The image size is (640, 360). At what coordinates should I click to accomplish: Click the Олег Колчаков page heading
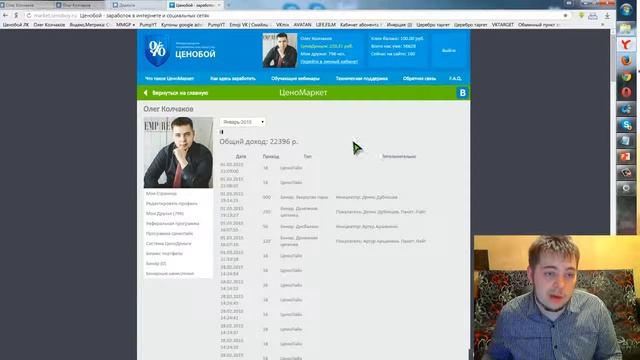point(168,109)
